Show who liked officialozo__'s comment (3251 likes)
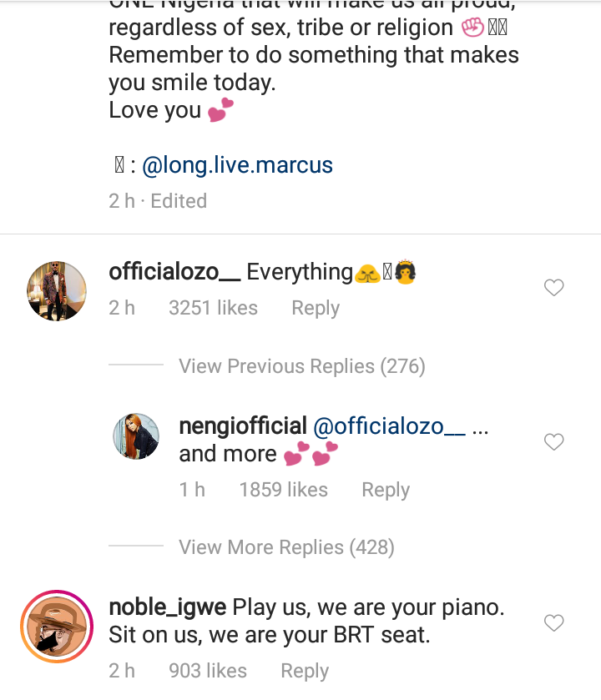The image size is (601, 700). pyautogui.click(x=213, y=308)
